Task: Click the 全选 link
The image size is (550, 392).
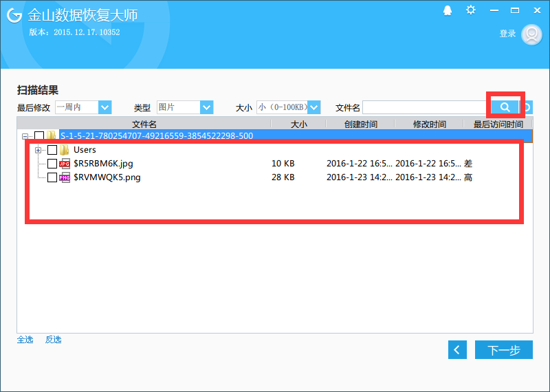Action: coord(25,339)
